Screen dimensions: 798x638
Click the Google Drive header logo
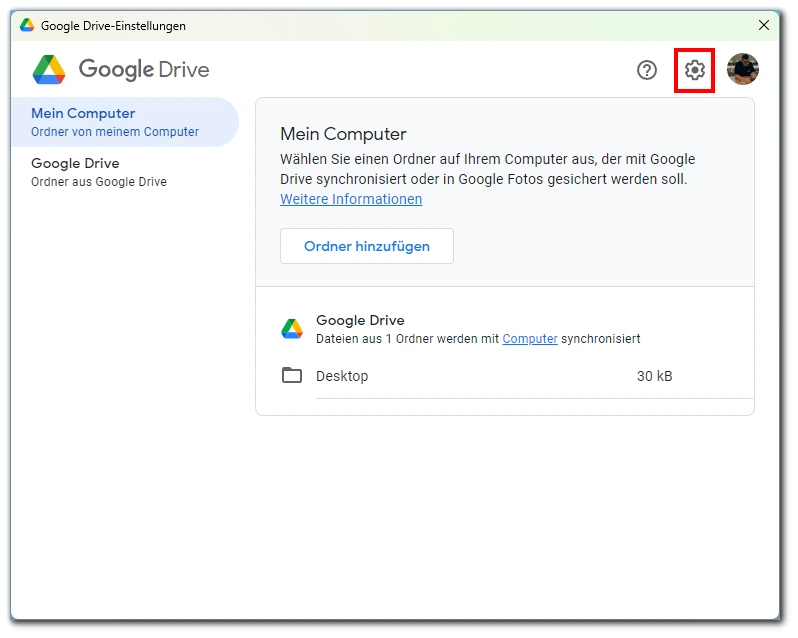121,70
